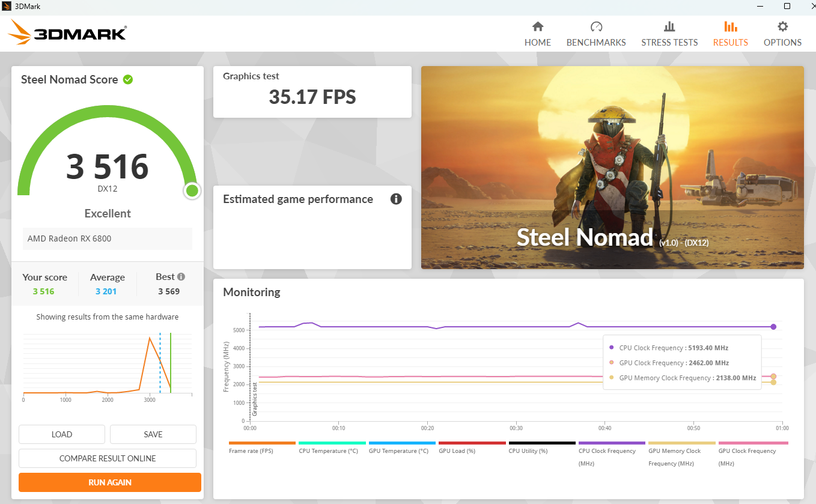Click the info icon beside Best score
Viewport: 816px width, 504px height.
(181, 277)
